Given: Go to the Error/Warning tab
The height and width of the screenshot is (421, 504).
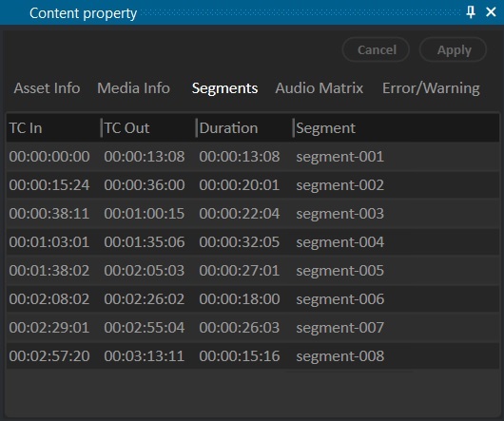Looking at the screenshot, I should coord(431,88).
